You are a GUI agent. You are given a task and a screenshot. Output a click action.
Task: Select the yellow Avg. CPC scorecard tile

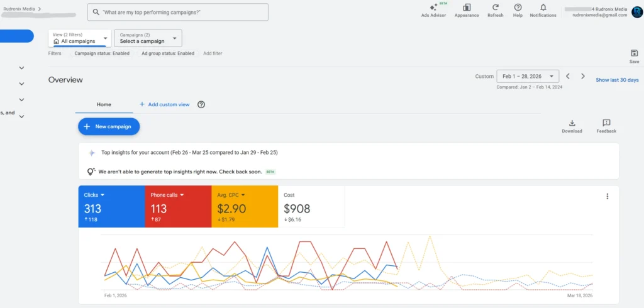pyautogui.click(x=245, y=207)
